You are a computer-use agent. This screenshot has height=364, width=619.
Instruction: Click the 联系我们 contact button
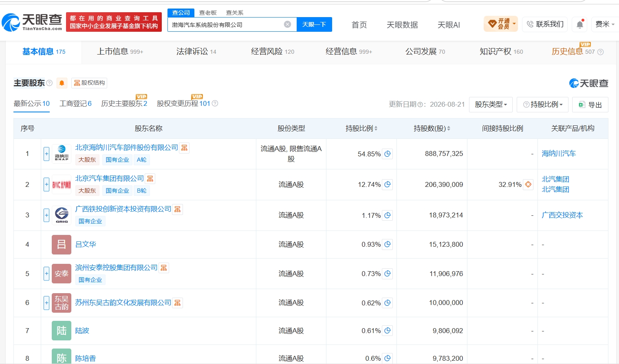[x=545, y=24]
